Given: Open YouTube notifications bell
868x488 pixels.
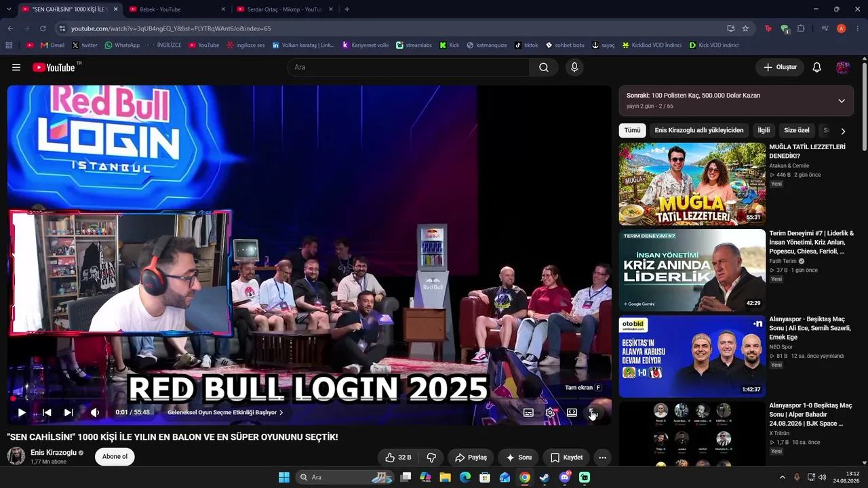Looking at the screenshot, I should click(x=817, y=67).
